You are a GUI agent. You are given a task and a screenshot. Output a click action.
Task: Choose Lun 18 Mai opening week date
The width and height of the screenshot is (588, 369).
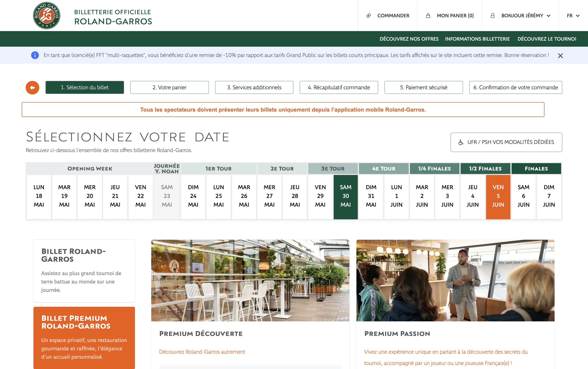[39, 196]
